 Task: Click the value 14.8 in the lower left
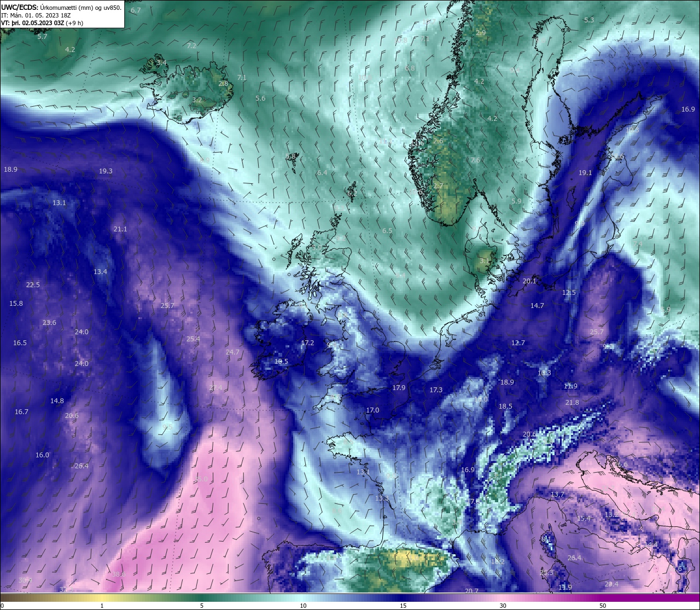[x=57, y=401]
